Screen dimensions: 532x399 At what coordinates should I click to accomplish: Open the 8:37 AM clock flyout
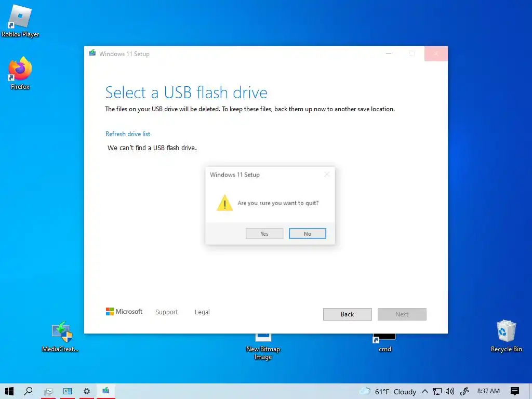point(488,391)
